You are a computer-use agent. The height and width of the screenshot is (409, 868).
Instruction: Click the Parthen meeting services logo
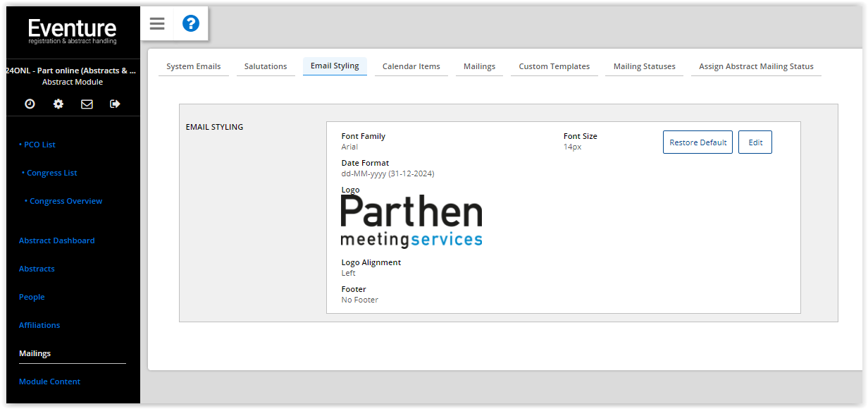411,219
